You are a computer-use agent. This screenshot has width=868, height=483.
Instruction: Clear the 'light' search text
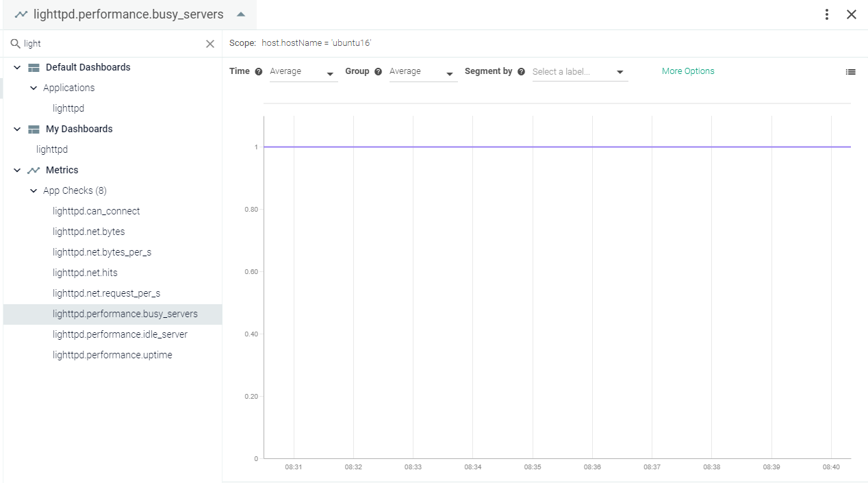[210, 44]
